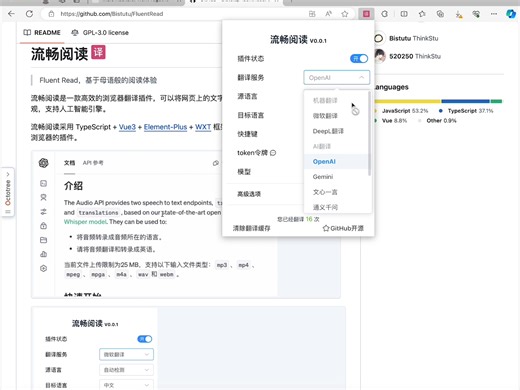Switch to the README tab
The height and width of the screenshot is (390, 520).
tap(42, 33)
